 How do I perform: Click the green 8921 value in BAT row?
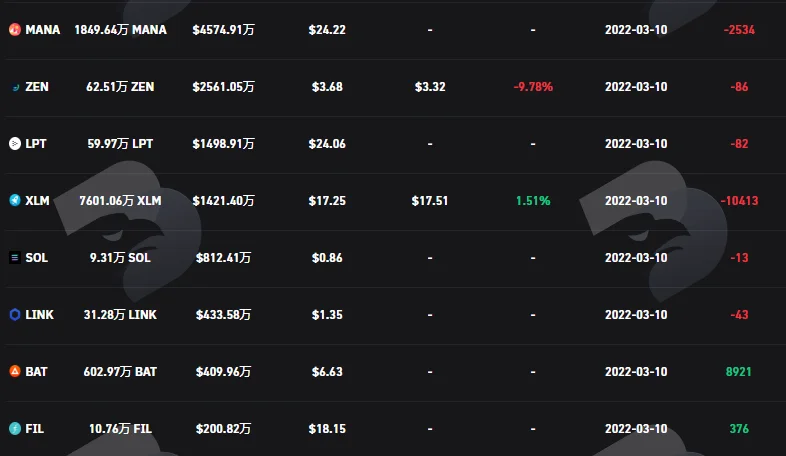(x=739, y=371)
